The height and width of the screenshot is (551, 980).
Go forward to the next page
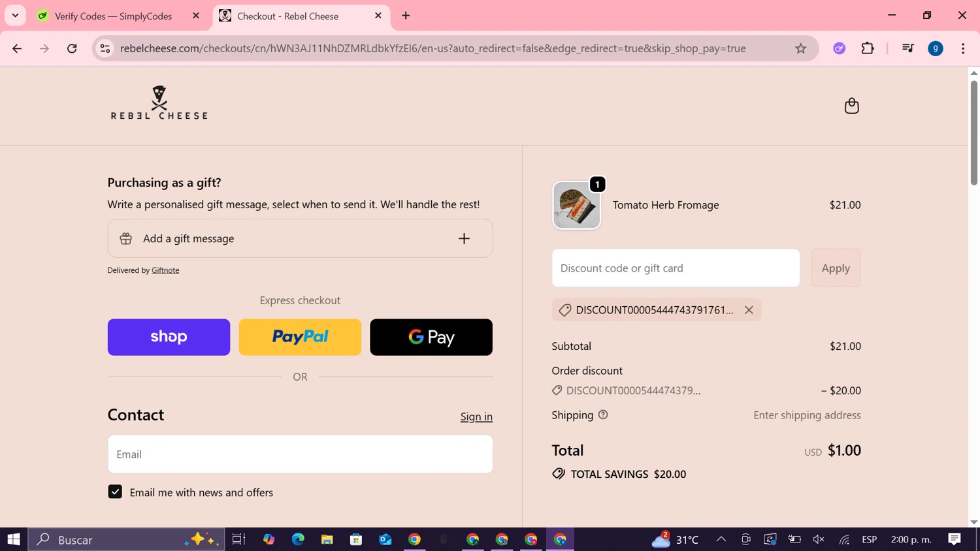click(x=44, y=48)
